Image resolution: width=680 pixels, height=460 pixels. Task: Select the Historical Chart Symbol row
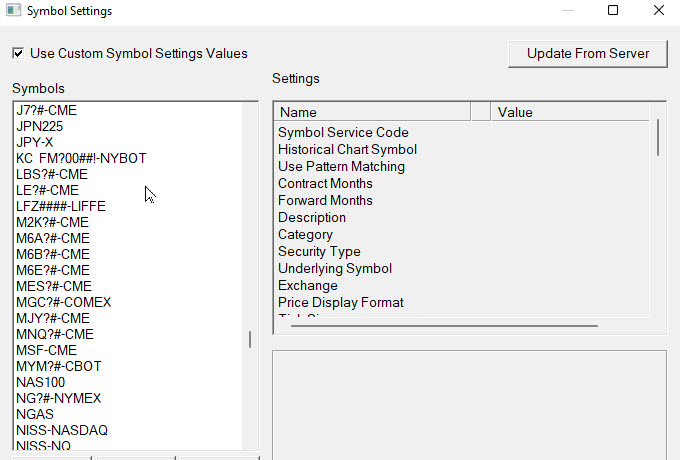click(x=347, y=149)
